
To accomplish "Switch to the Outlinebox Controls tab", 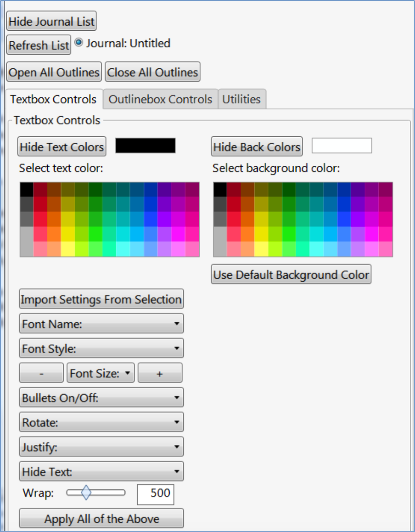I will (159, 99).
